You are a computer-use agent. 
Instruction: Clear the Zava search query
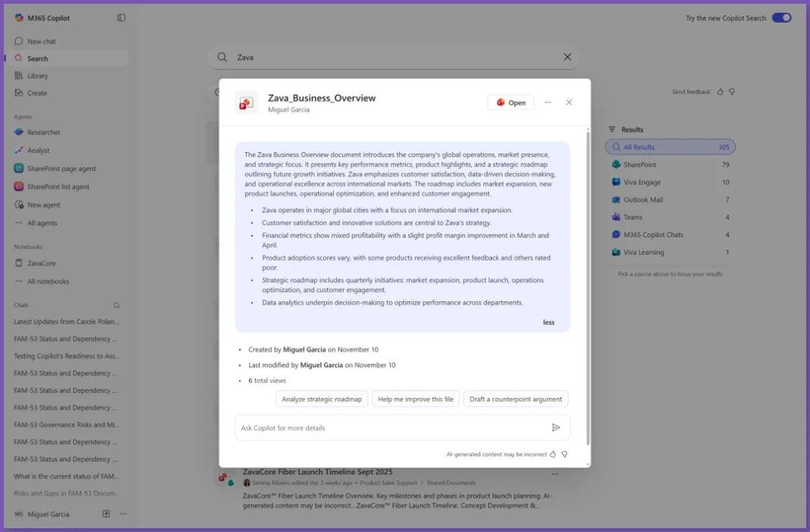click(567, 57)
